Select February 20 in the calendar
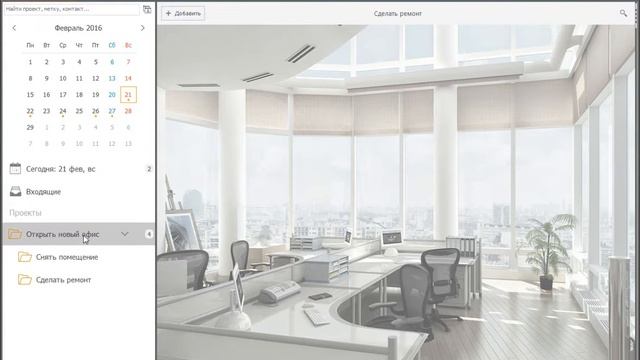Screen dimensions: 640x360 pos(112,95)
